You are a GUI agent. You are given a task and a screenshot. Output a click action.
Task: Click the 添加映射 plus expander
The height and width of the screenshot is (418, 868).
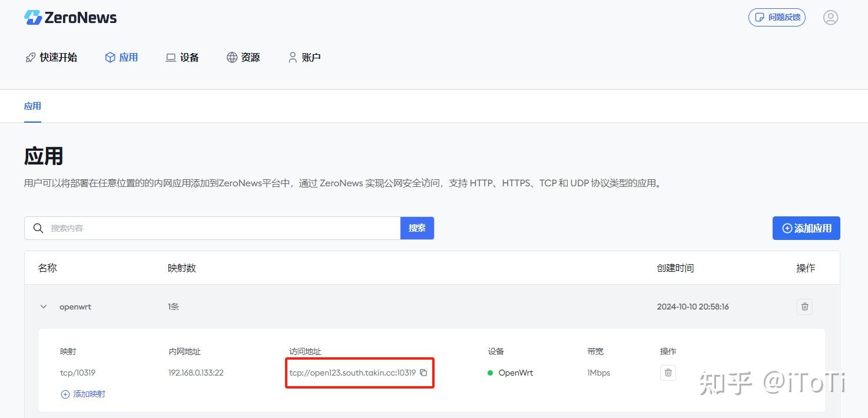pos(65,394)
